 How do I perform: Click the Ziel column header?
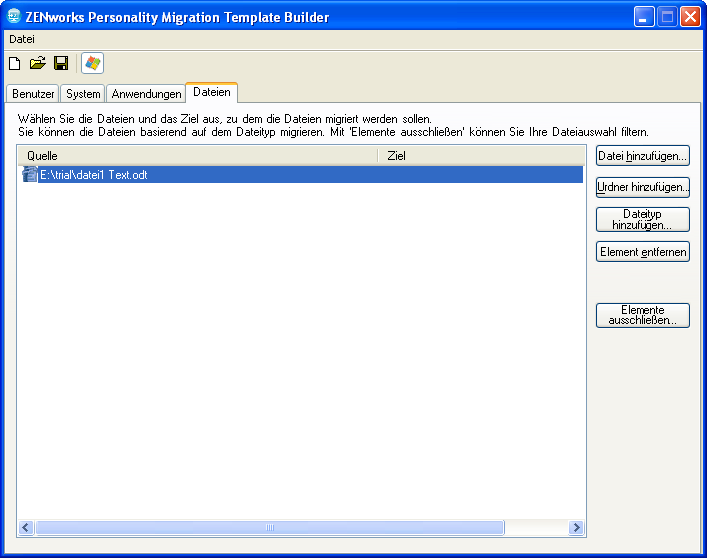pos(481,156)
